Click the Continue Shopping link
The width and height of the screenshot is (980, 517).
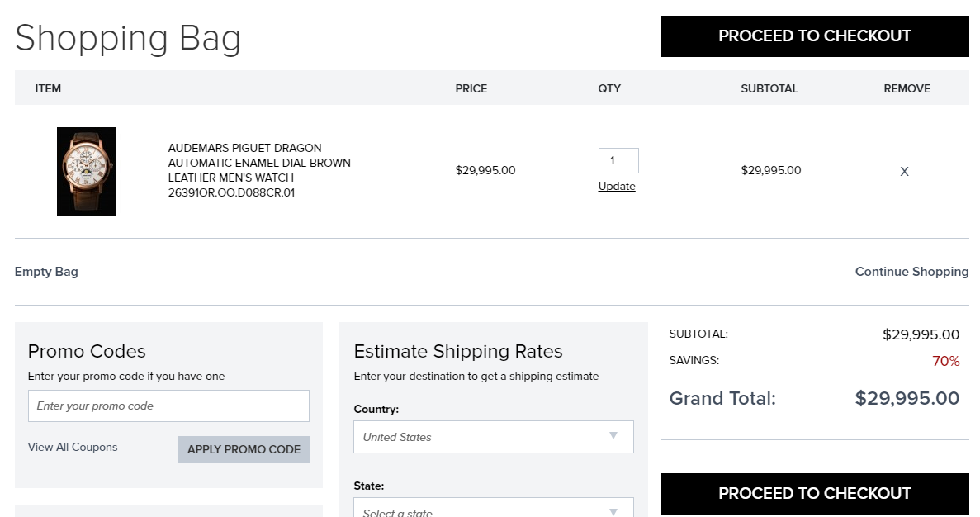pos(911,272)
